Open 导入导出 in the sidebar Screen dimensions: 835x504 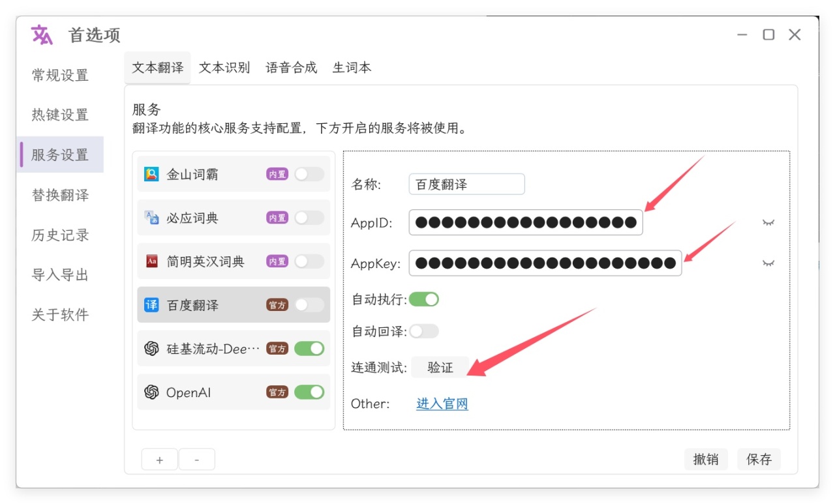[x=60, y=275]
